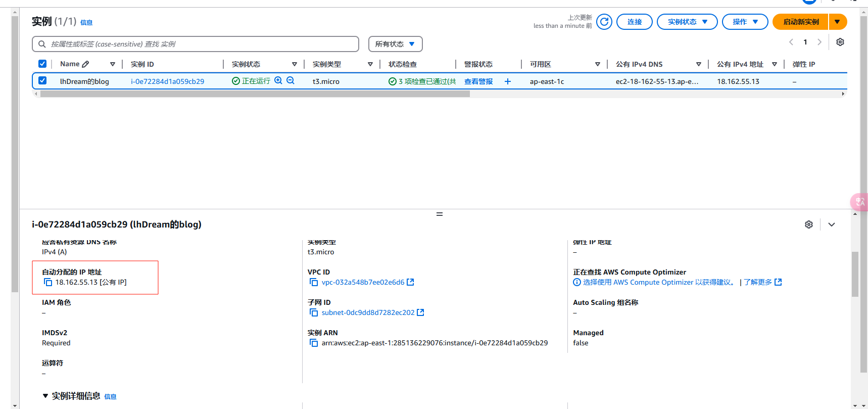Open instance ID i-0e72284d1a059cb29 link

[x=167, y=81]
